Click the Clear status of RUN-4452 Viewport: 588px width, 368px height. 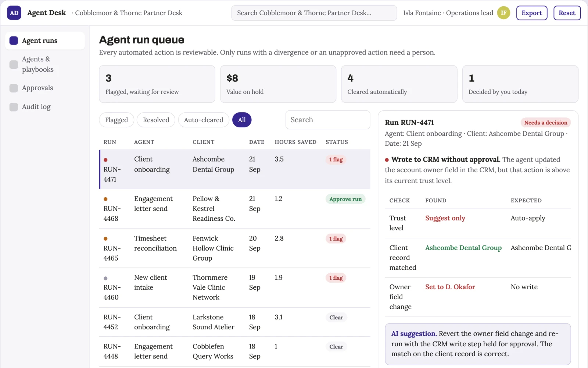coord(336,318)
